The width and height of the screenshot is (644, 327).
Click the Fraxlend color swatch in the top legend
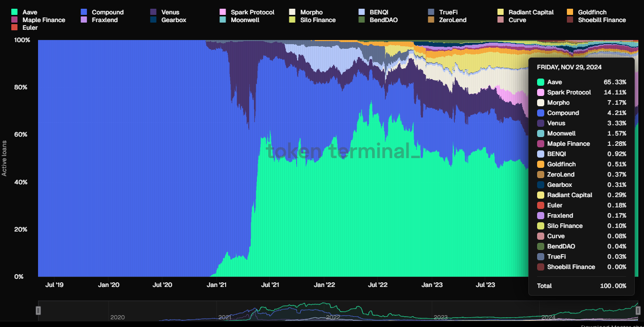[x=84, y=20]
